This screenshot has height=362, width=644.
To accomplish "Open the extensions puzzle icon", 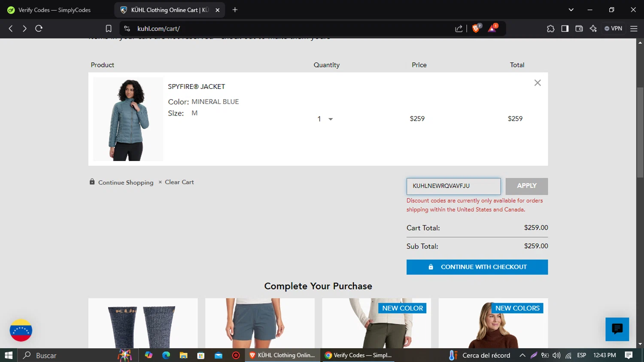I will [x=550, y=28].
